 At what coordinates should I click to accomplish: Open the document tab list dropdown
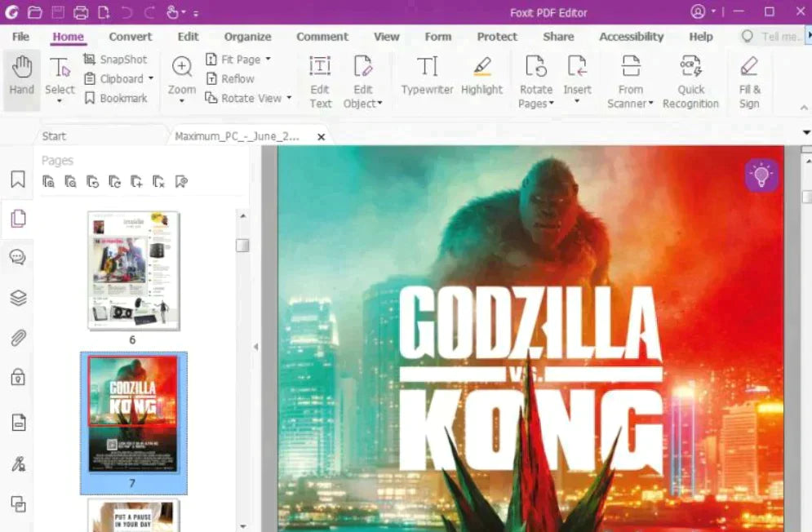click(806, 133)
